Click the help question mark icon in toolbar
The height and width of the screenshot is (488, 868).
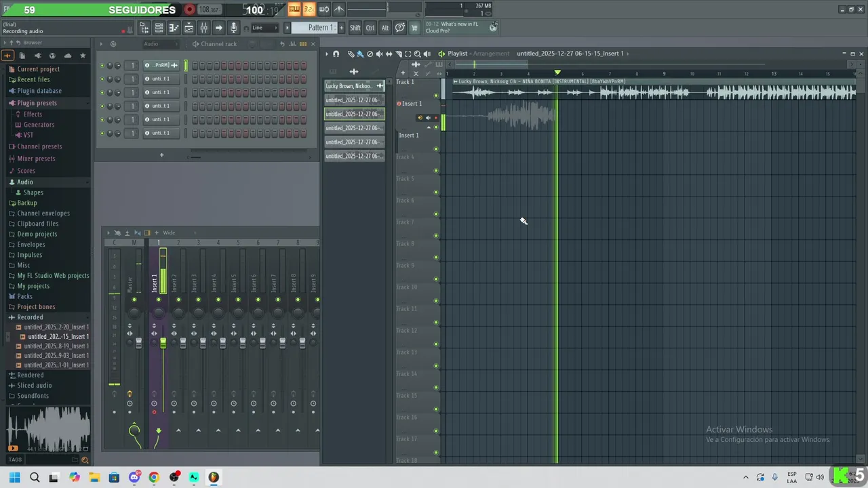[400, 28]
